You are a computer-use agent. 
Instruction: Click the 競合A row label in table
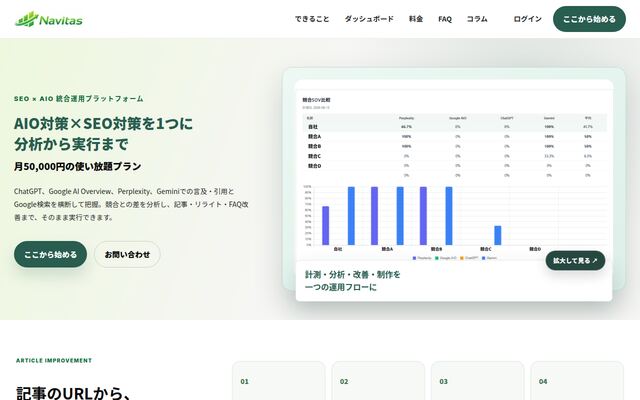pyautogui.click(x=314, y=136)
